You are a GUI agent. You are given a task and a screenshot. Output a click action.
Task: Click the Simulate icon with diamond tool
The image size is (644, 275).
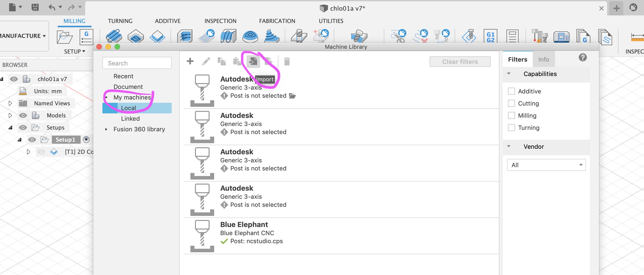[x=469, y=36]
